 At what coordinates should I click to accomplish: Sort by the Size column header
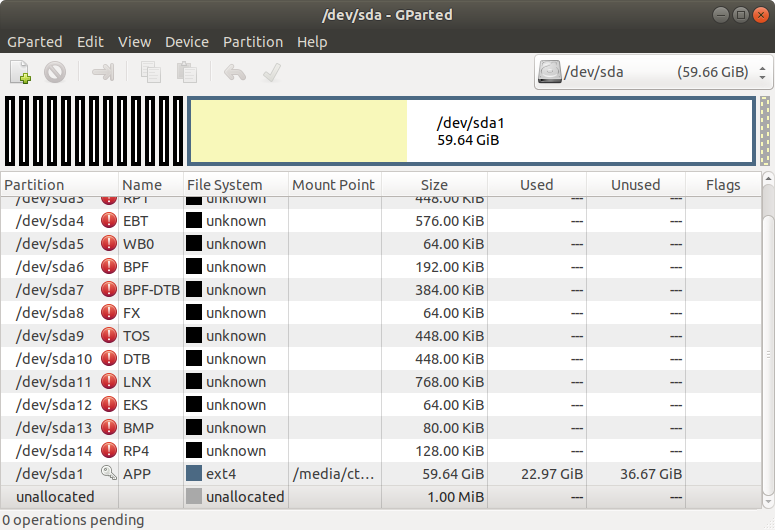(434, 185)
